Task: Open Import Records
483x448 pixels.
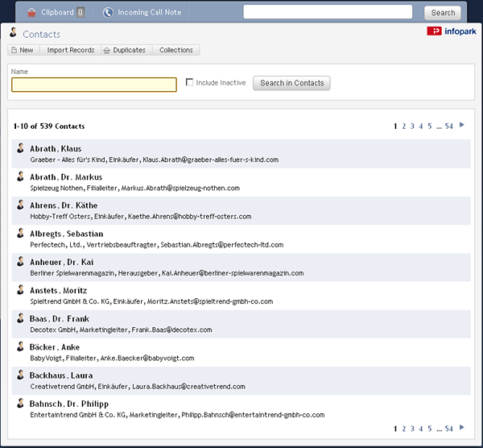Action: (71, 50)
